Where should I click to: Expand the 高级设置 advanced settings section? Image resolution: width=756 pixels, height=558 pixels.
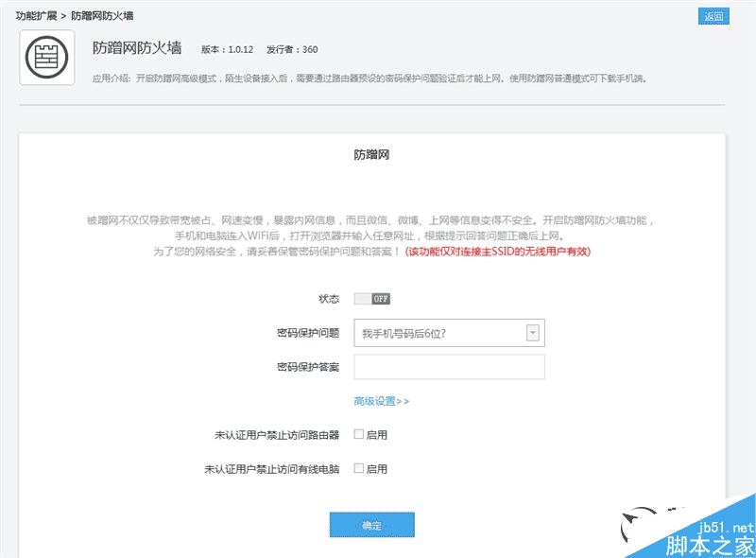pyautogui.click(x=382, y=400)
